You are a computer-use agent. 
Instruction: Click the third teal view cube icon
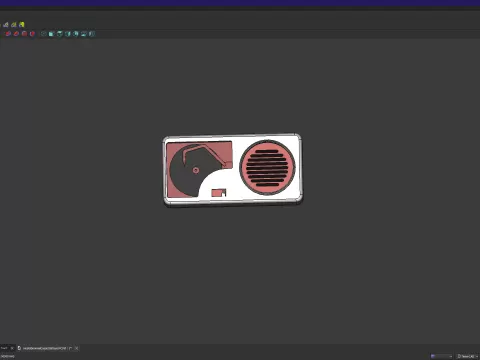[60, 34]
